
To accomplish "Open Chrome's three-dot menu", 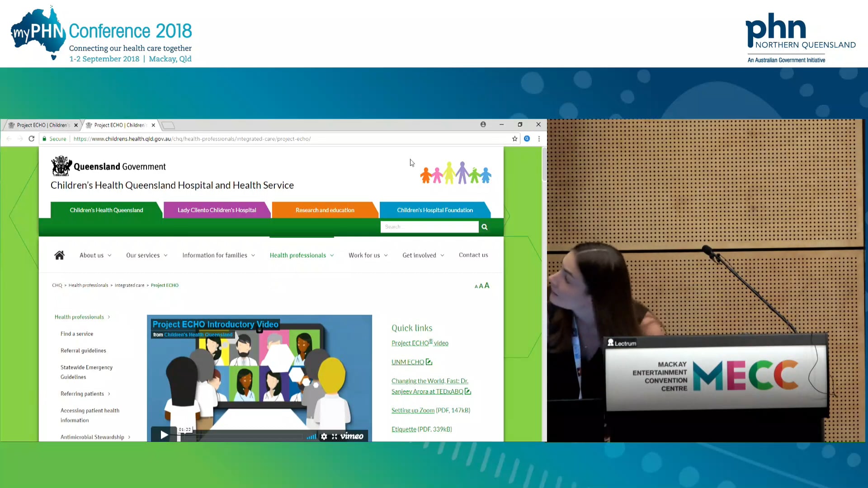I will [x=539, y=139].
